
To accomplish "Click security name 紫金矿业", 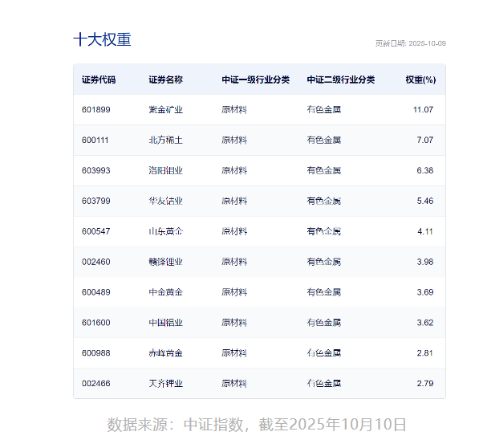I will (x=166, y=110).
